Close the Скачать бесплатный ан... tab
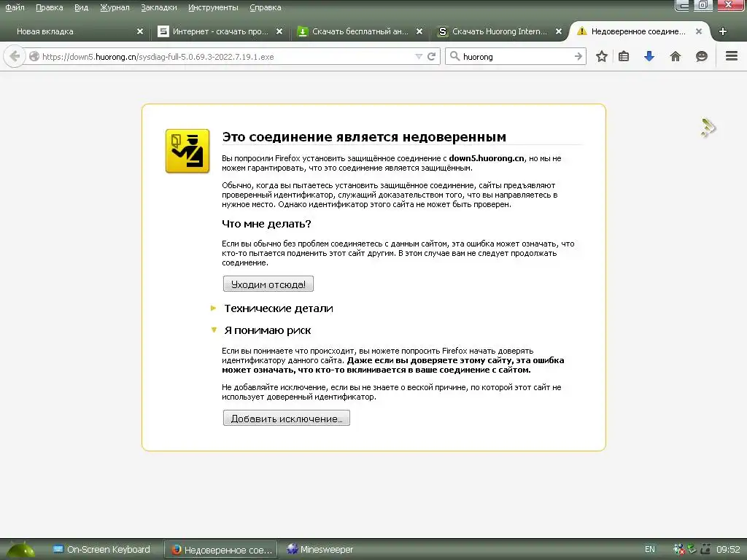 [x=419, y=31]
